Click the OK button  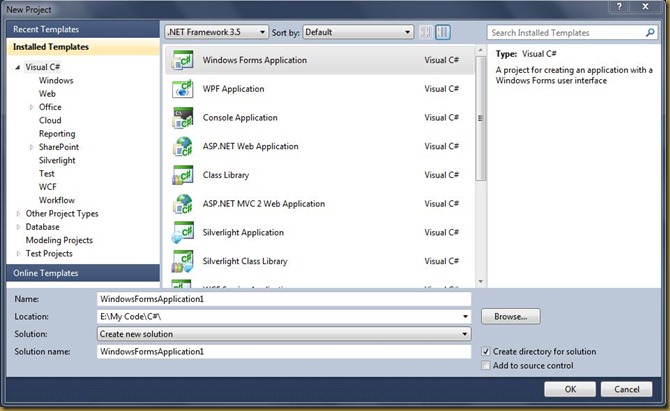point(570,389)
